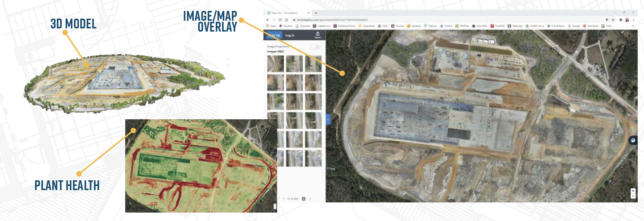Click the Sign Up button
644x221 pixels.
coord(273,35)
